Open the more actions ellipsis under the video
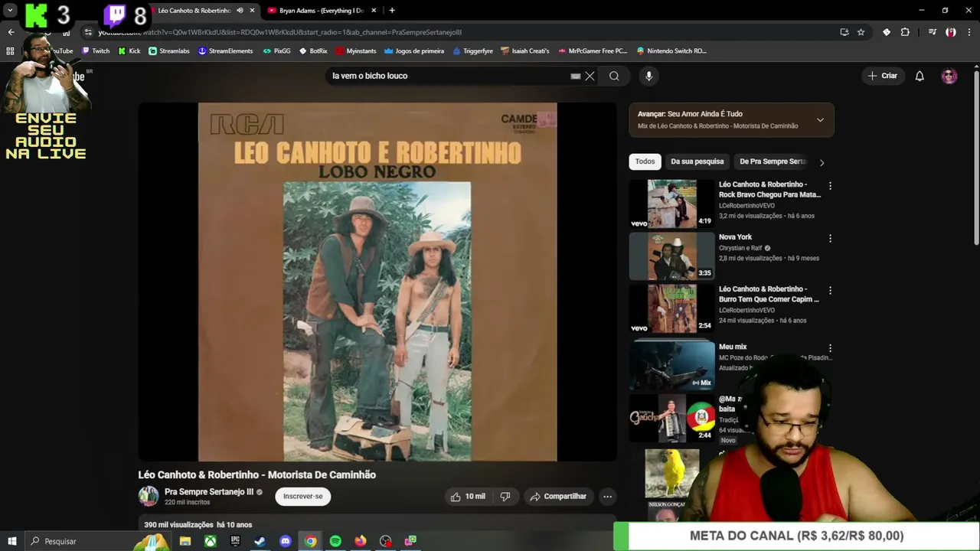The image size is (980, 551). pyautogui.click(x=607, y=497)
